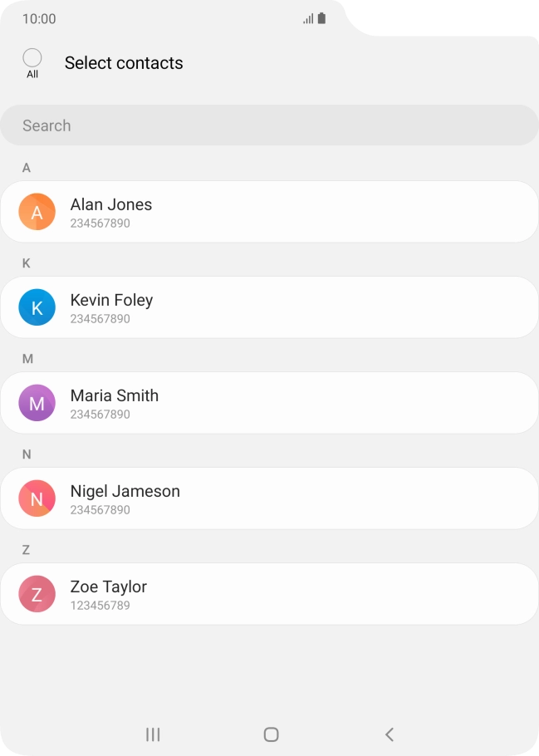The image size is (539, 756).
Task: Select contact Kevin Foley by name
Action: coord(111,300)
